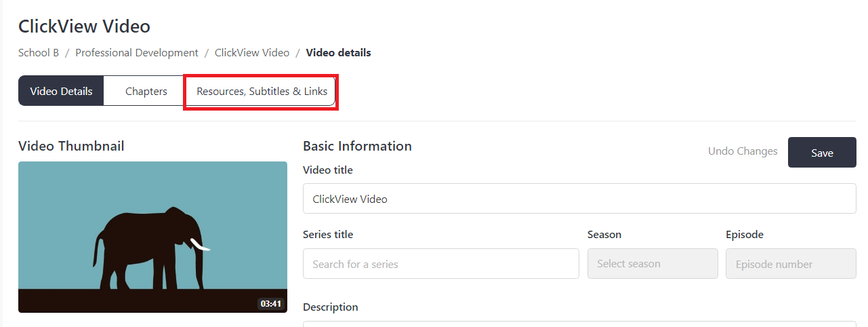Open ClickView Video breadcrumb link

click(252, 52)
